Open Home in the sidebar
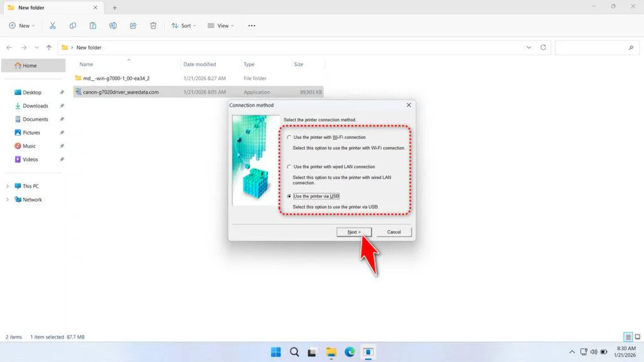Screen dimensions: 644x362 click(30, 65)
